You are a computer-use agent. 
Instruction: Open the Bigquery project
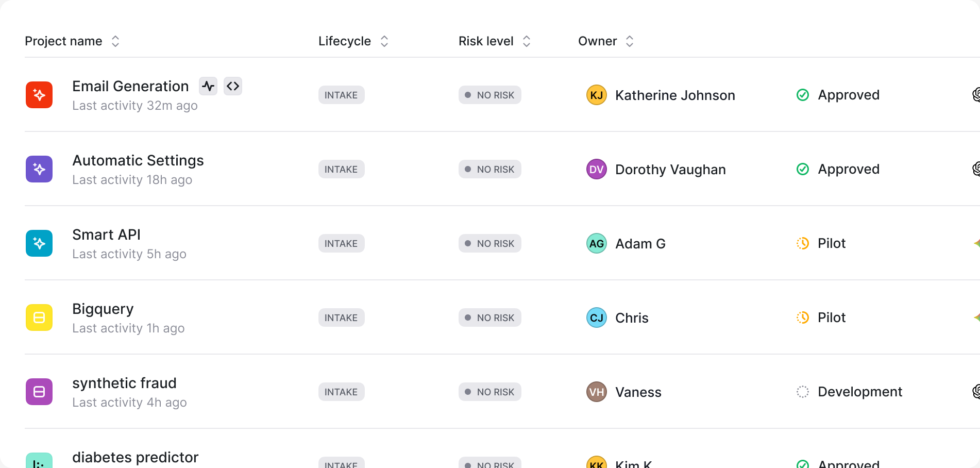pos(103,309)
